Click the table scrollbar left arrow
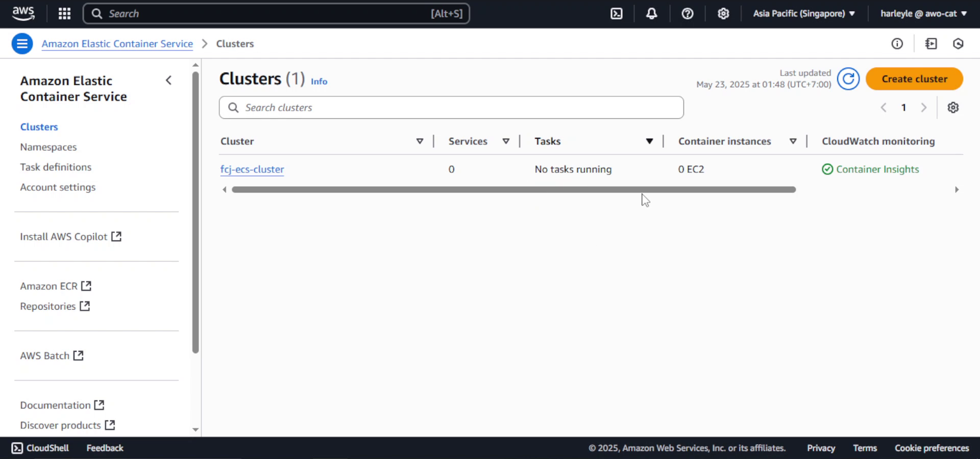Viewport: 980px width, 459px height. (x=224, y=190)
